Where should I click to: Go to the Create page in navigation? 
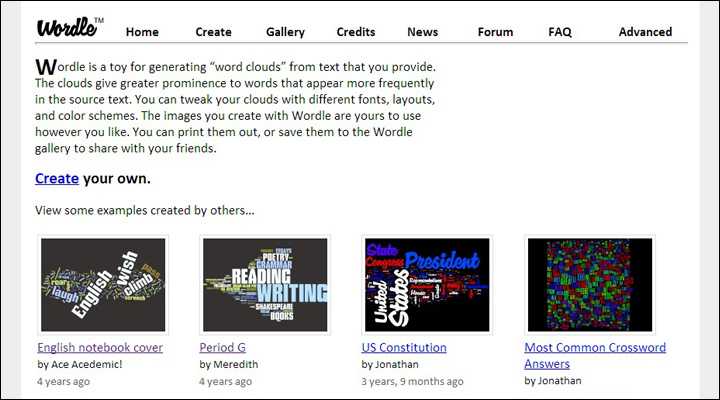point(213,32)
